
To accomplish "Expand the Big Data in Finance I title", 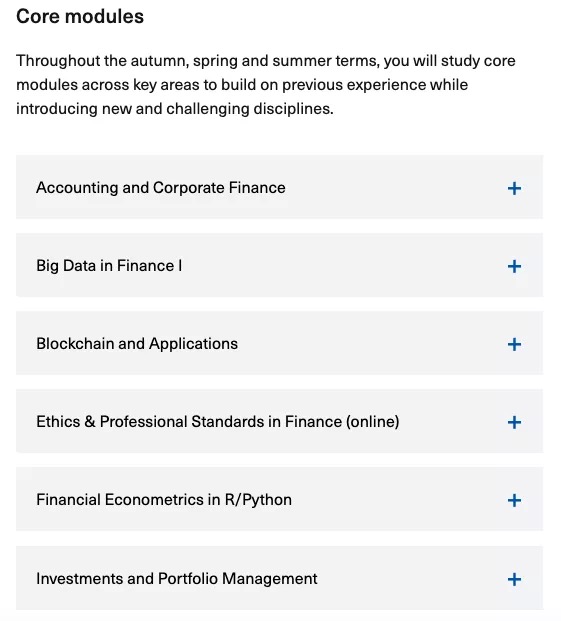I will [x=109, y=266].
